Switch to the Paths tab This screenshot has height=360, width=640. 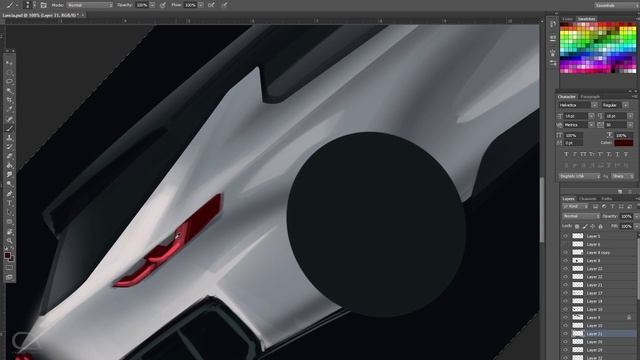[607, 199]
